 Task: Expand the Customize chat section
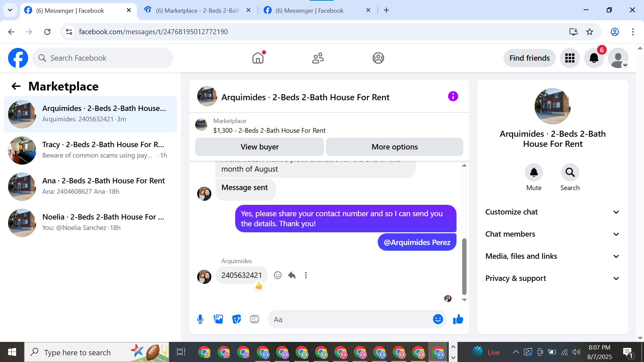[x=552, y=212]
